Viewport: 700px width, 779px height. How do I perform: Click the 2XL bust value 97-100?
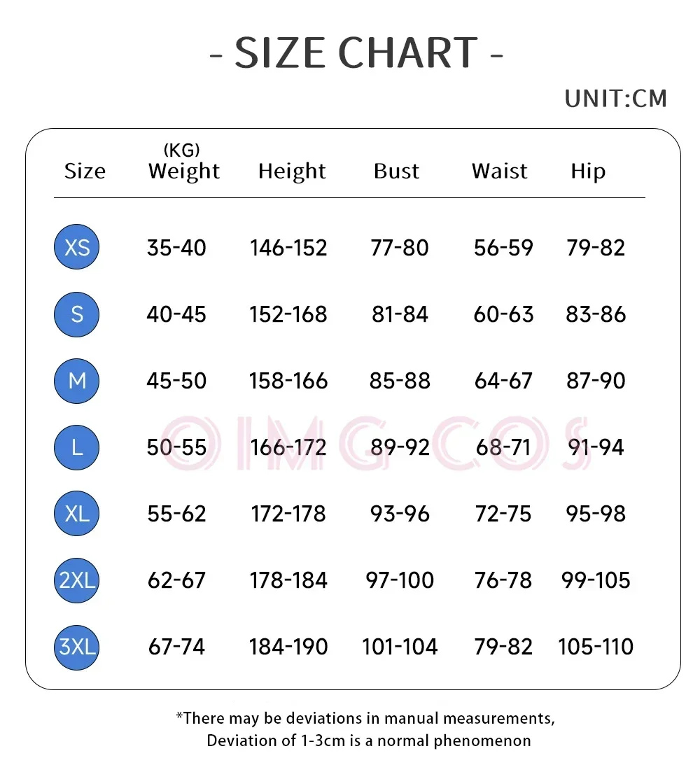(400, 580)
